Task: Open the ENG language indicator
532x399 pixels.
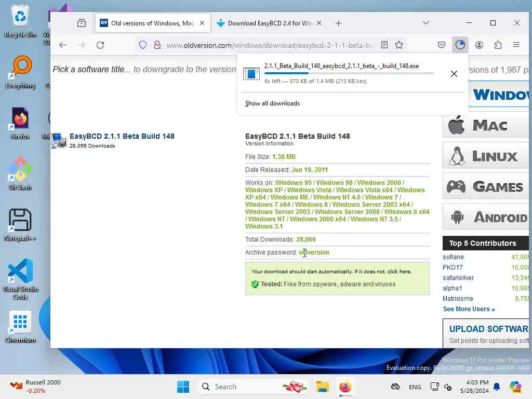Action: (415, 387)
